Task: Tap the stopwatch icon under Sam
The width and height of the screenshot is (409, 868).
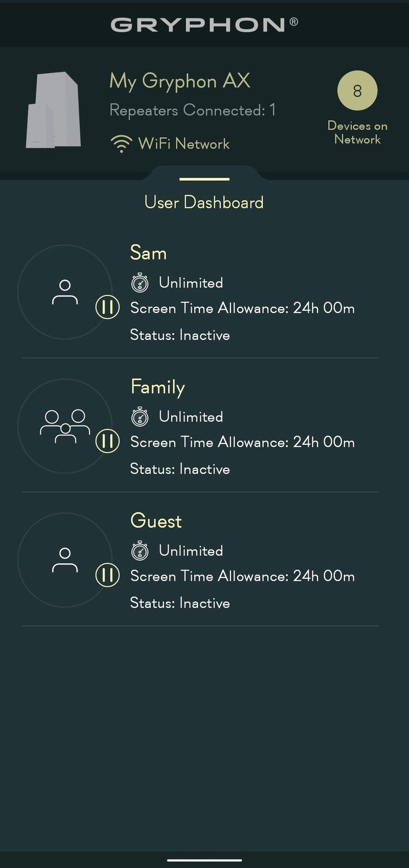Action: [140, 283]
